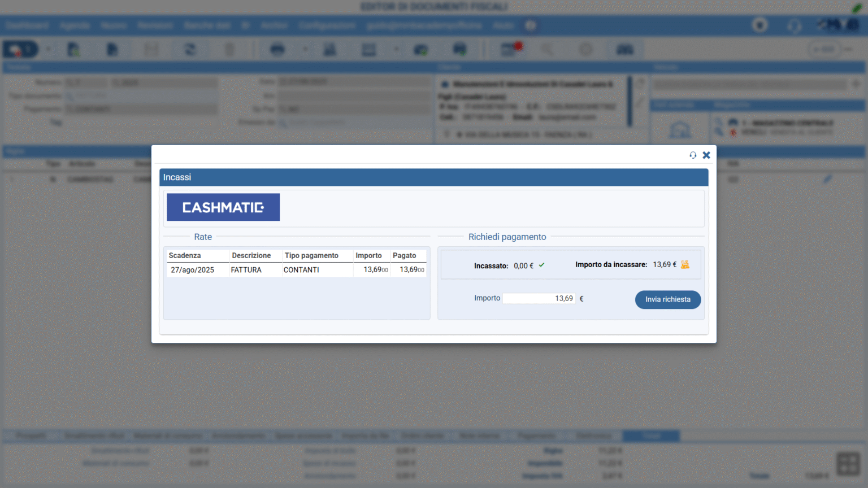The image size is (868, 488).
Task: Sort by Tipo pagamento column header
Action: pyautogui.click(x=311, y=255)
